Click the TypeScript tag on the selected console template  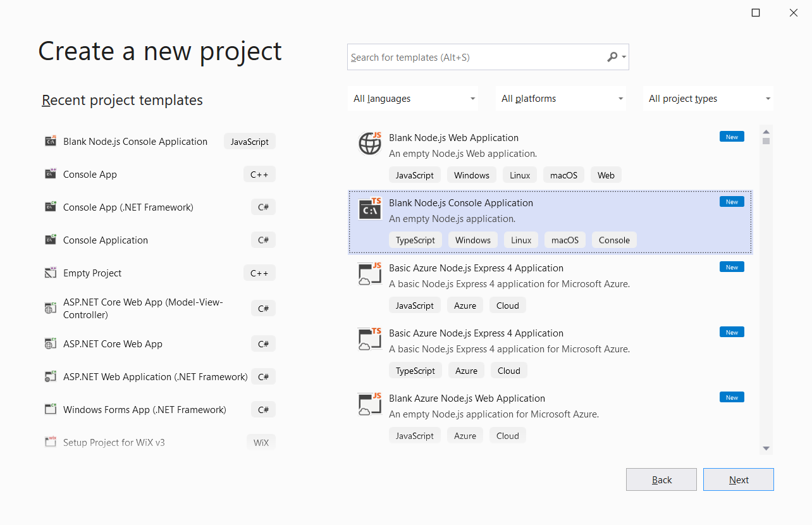pyautogui.click(x=415, y=240)
